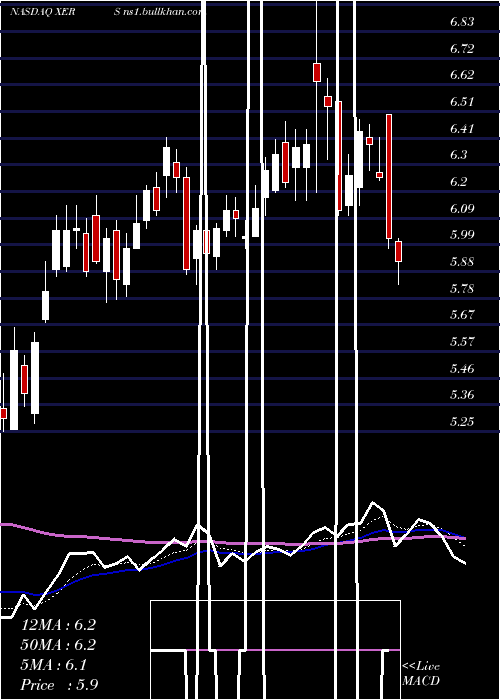Click the 50MA : 6.2 readout

(58, 645)
